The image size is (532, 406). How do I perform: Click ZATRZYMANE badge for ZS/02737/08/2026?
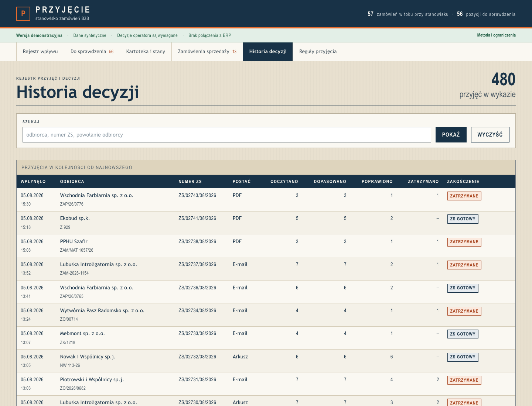tap(464, 265)
